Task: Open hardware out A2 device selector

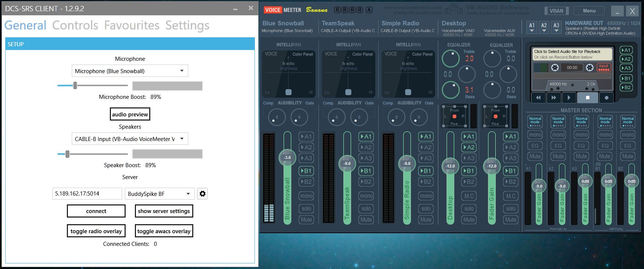Action: [x=544, y=27]
